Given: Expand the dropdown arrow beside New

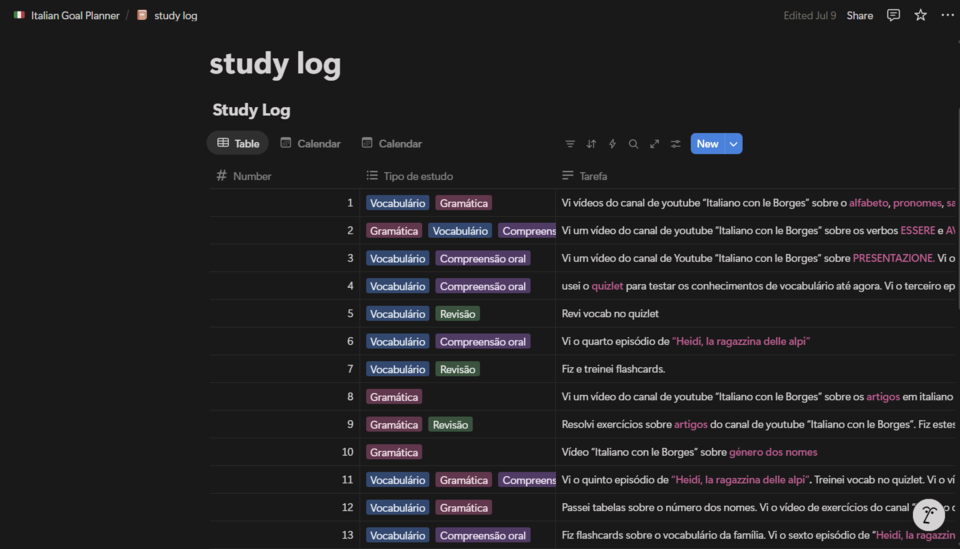Looking at the screenshot, I should coord(733,144).
